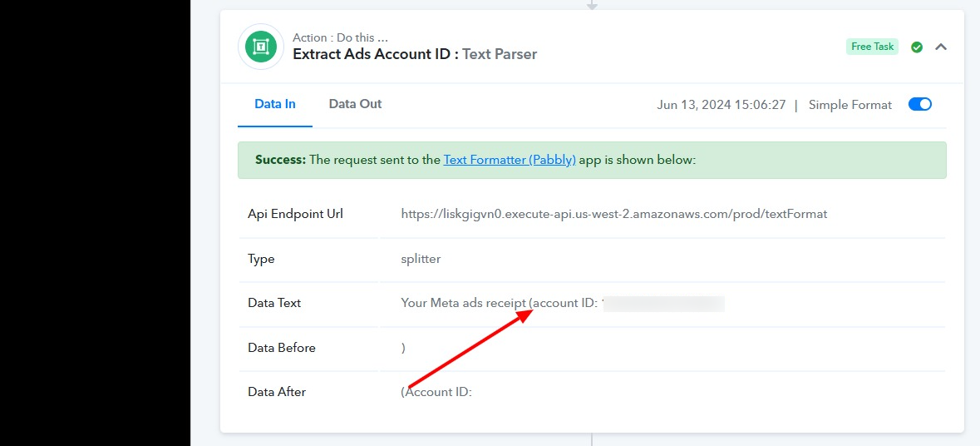Collapse the Extract Ads Account ID step
Screen dimensions: 980x446
(941, 47)
